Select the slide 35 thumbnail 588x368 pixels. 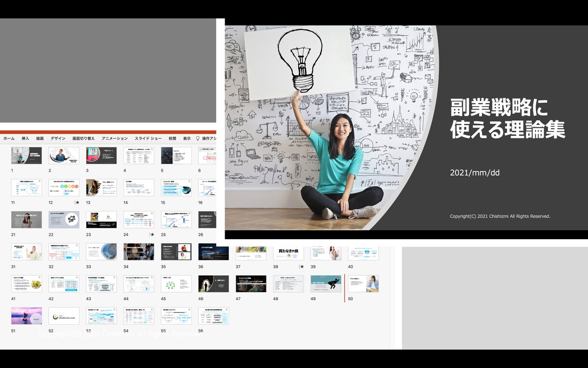coord(176,252)
